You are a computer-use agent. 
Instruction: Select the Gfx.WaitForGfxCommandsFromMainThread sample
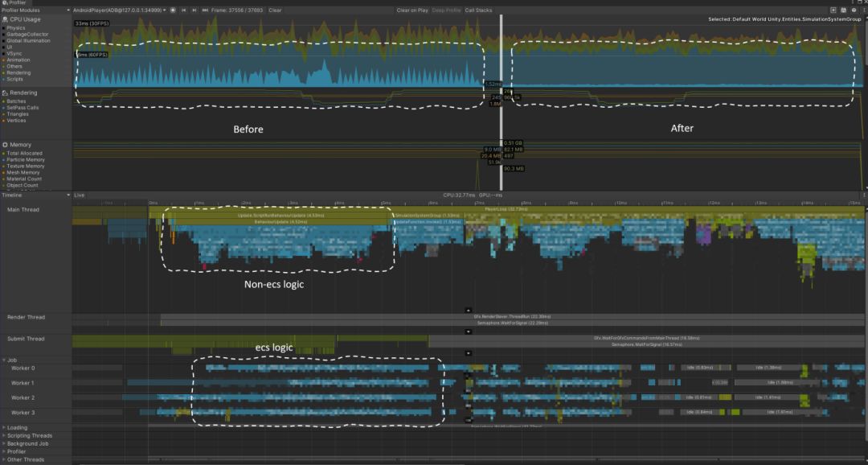(x=646, y=338)
